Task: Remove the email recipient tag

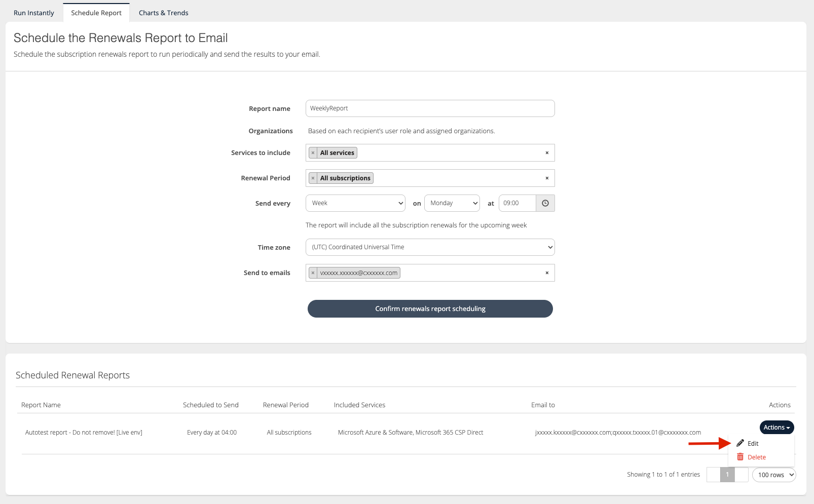Action: (x=313, y=273)
